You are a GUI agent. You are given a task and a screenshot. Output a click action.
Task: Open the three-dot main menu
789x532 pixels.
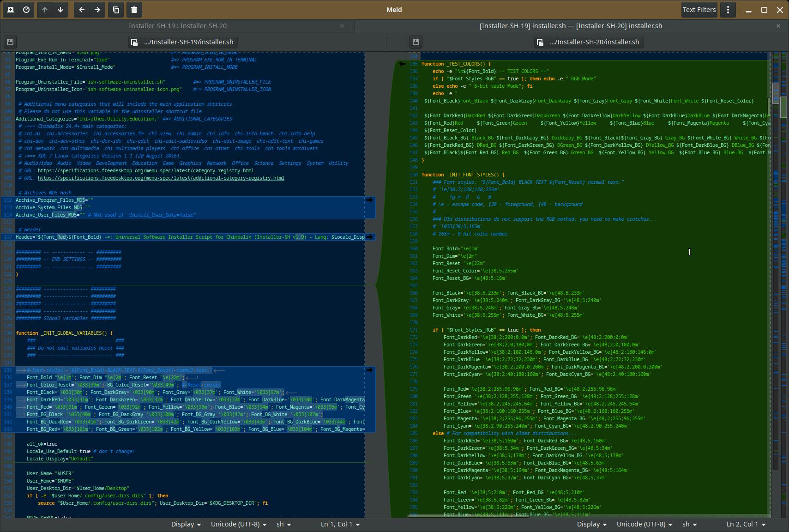point(728,10)
